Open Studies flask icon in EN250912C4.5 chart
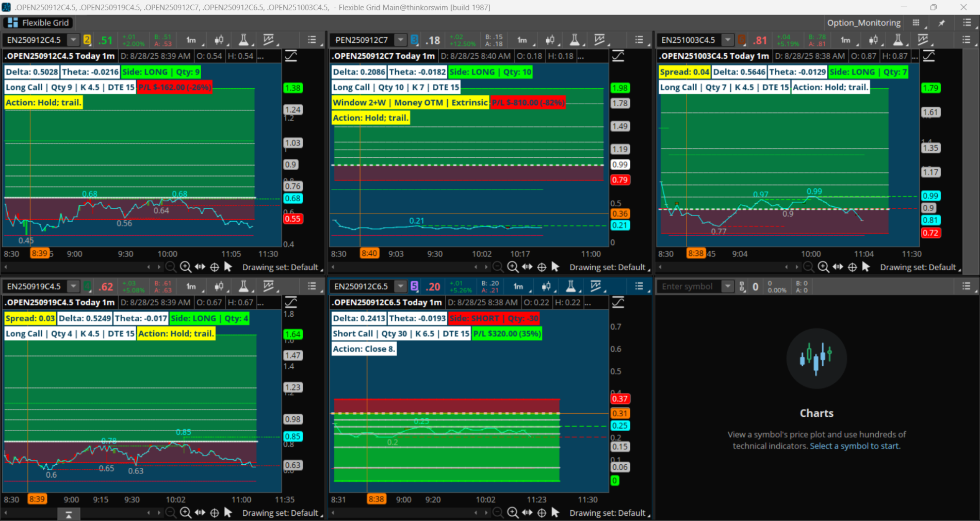This screenshot has height=521, width=980. tap(243, 40)
